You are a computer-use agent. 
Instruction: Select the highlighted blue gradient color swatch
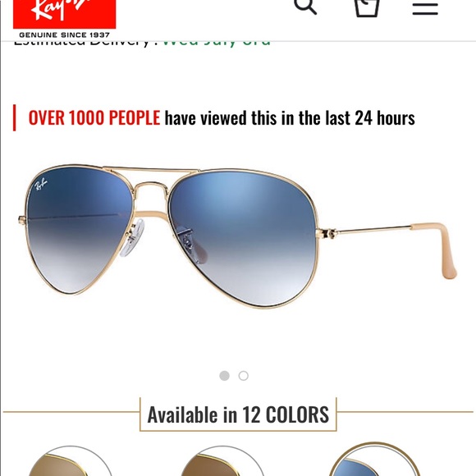[374, 460]
